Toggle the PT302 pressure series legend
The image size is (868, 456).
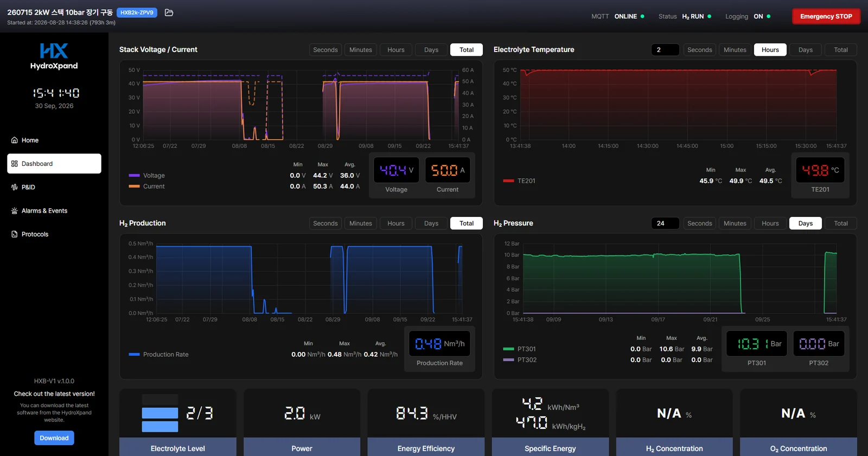coord(520,360)
